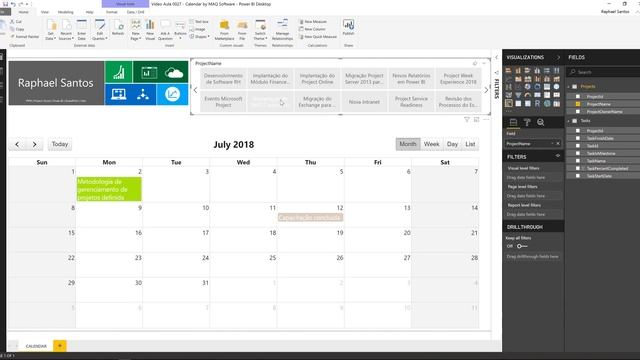This screenshot has height=360, width=640.
Task: Click the New Visual icon
Action: [x=150, y=30]
